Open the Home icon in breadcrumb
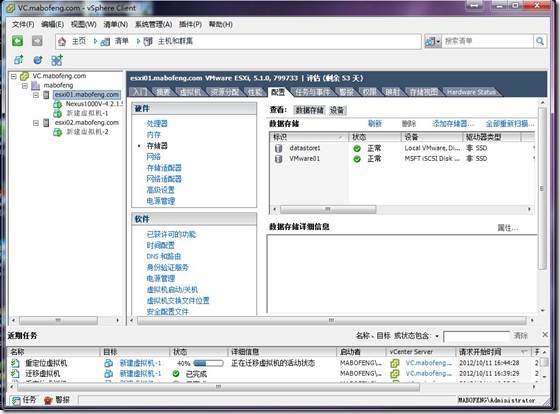Viewport: 560px width, 414px height. click(62, 41)
